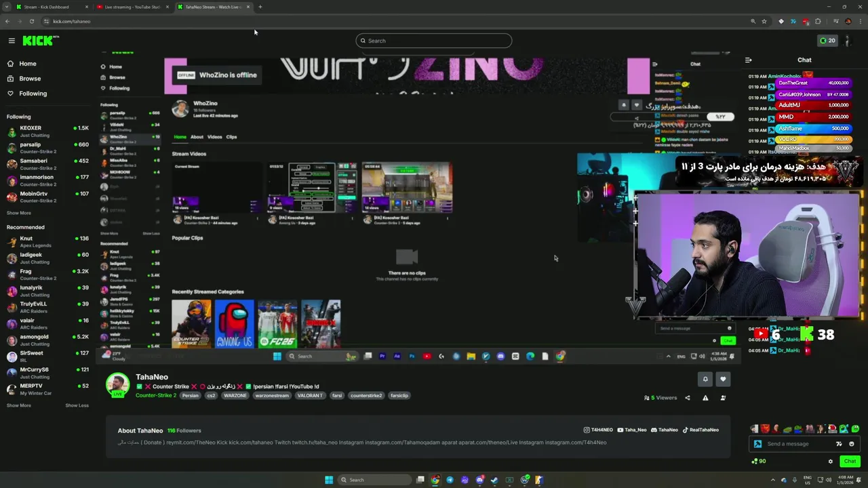Open imanmorison channel in sidebar
This screenshot has height=488, width=868.
(47, 180)
